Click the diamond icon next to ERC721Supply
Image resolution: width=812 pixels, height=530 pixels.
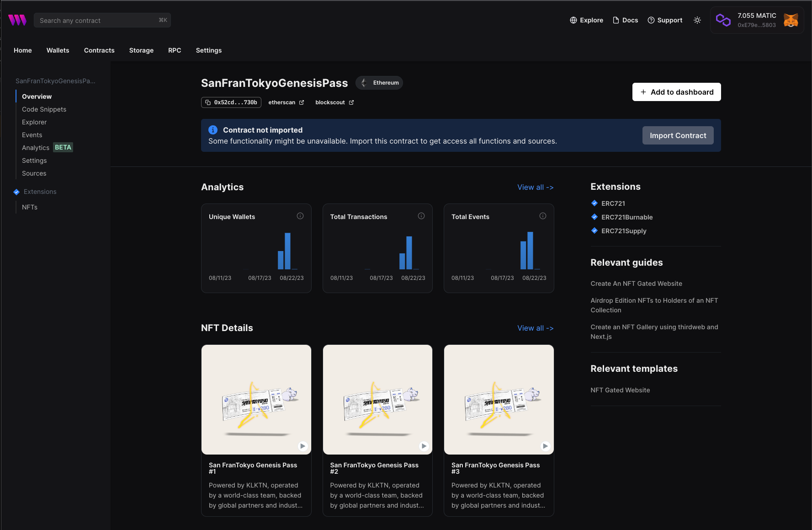pos(594,230)
